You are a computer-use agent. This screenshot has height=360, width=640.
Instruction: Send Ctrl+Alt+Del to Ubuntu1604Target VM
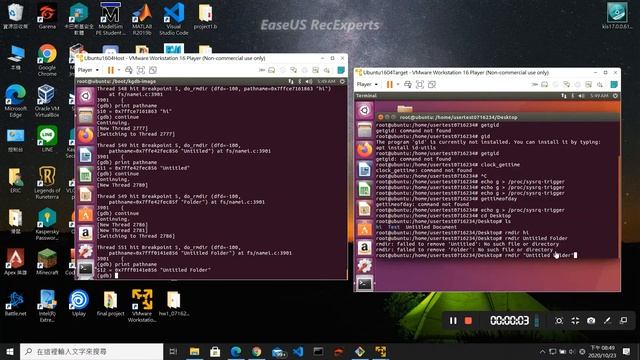pyautogui.click(x=408, y=84)
